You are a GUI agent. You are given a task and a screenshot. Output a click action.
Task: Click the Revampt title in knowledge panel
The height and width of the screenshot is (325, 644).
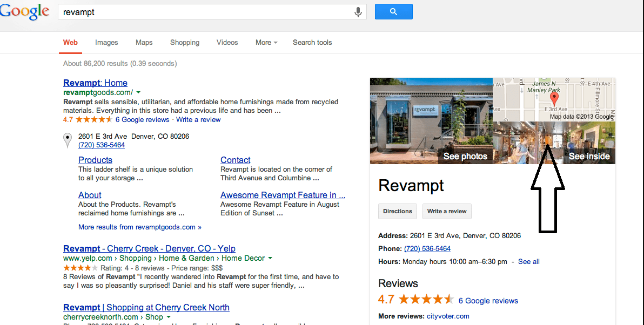point(411,186)
